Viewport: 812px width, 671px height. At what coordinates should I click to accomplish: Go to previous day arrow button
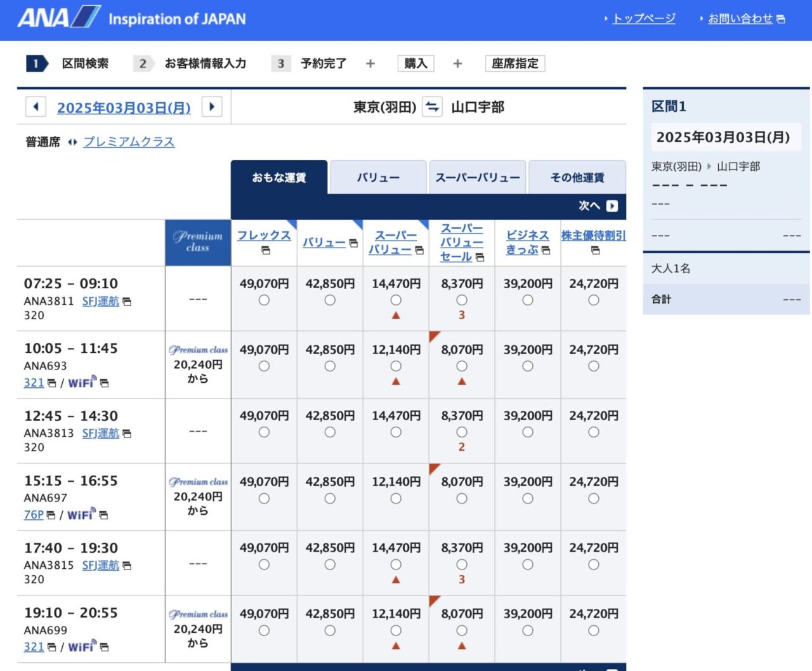pyautogui.click(x=36, y=107)
